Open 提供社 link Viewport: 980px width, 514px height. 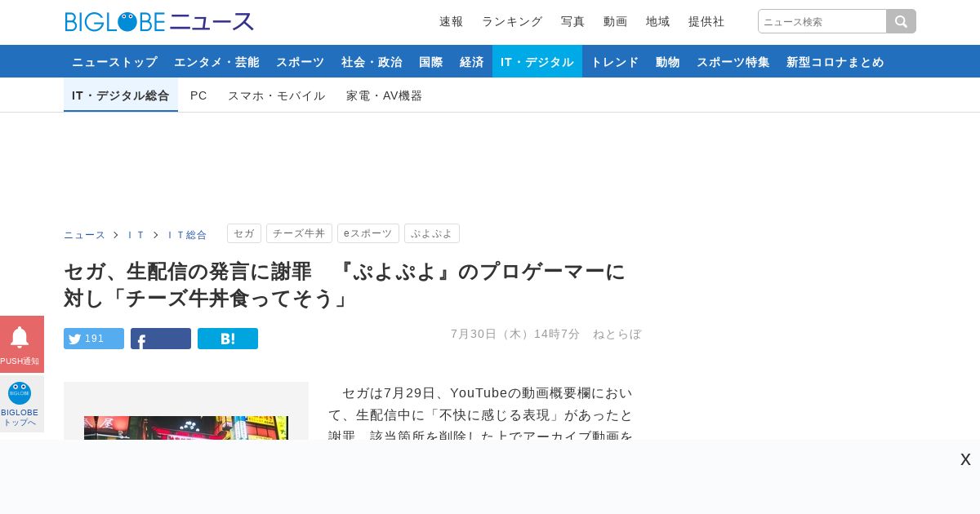(706, 21)
